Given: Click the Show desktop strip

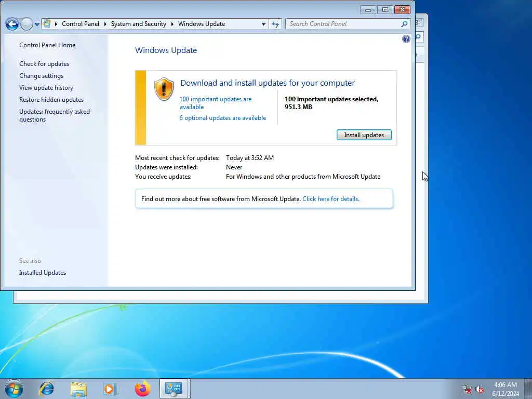Looking at the screenshot, I should coord(528,389).
